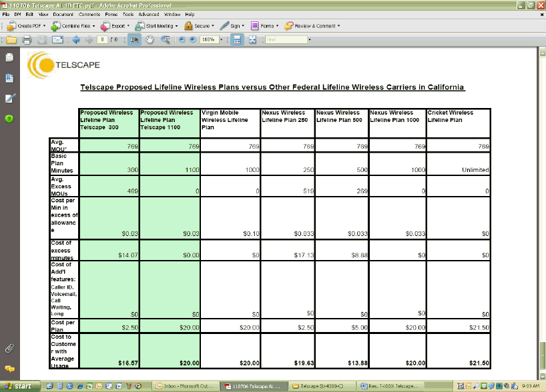546x392 pixels.
Task: Click the zoom in plus button
Action: click(192, 40)
